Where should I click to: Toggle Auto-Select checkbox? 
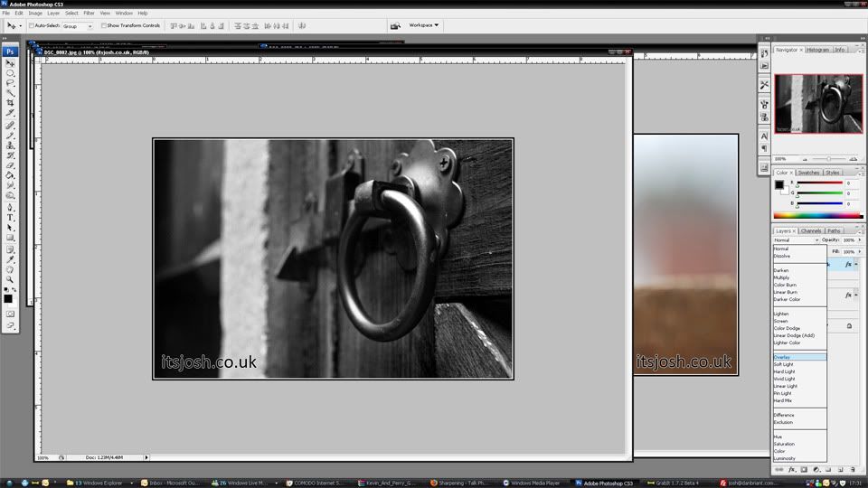pos(32,25)
